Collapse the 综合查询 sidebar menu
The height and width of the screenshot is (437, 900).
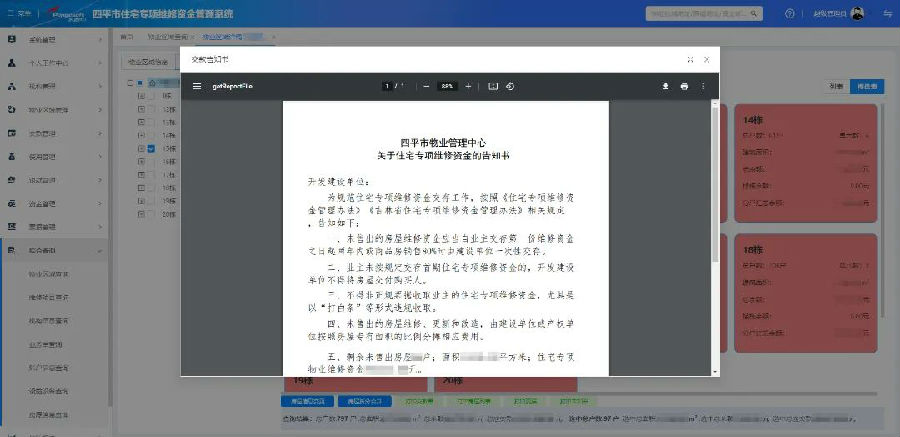click(x=55, y=250)
